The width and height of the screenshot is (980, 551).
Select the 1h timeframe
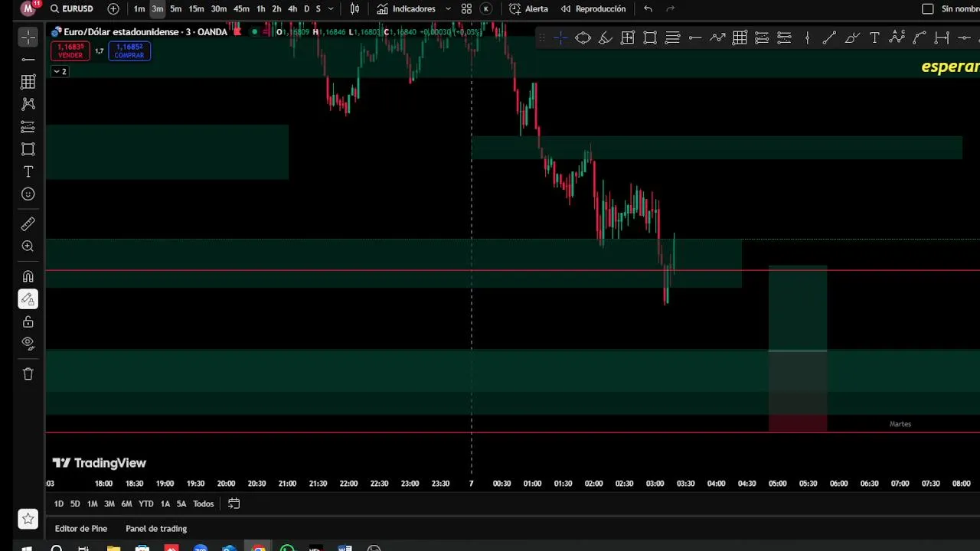[261, 9]
